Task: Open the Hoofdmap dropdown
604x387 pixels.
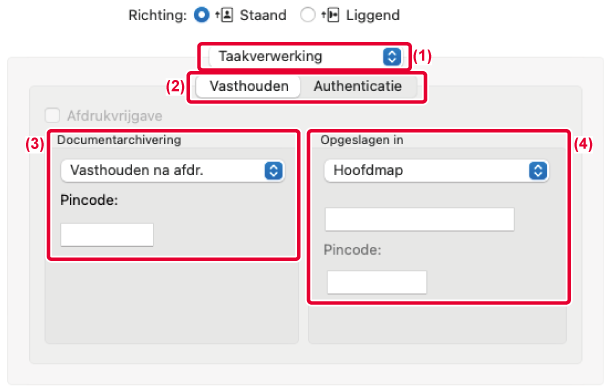Action: [436, 171]
